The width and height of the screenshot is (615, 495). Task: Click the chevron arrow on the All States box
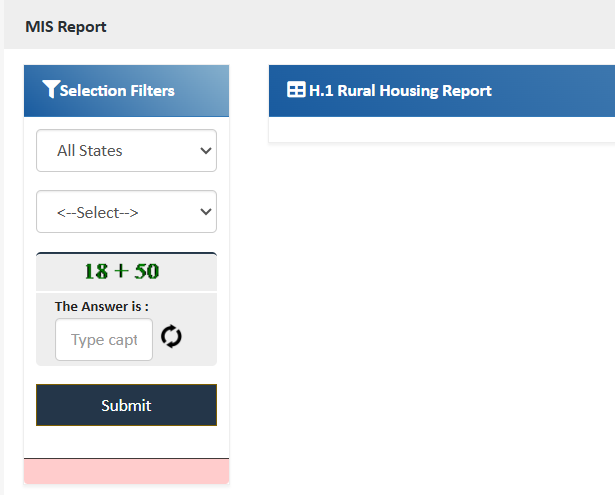point(206,151)
